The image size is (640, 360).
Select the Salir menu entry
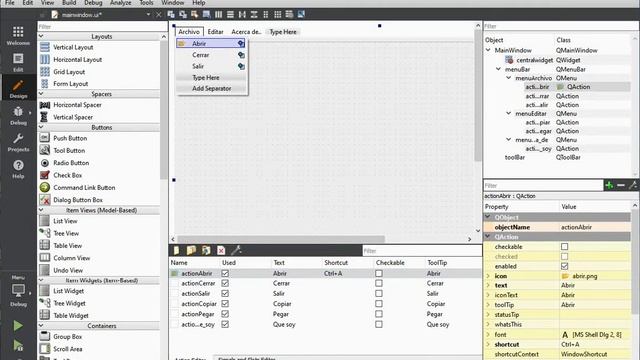click(x=211, y=66)
